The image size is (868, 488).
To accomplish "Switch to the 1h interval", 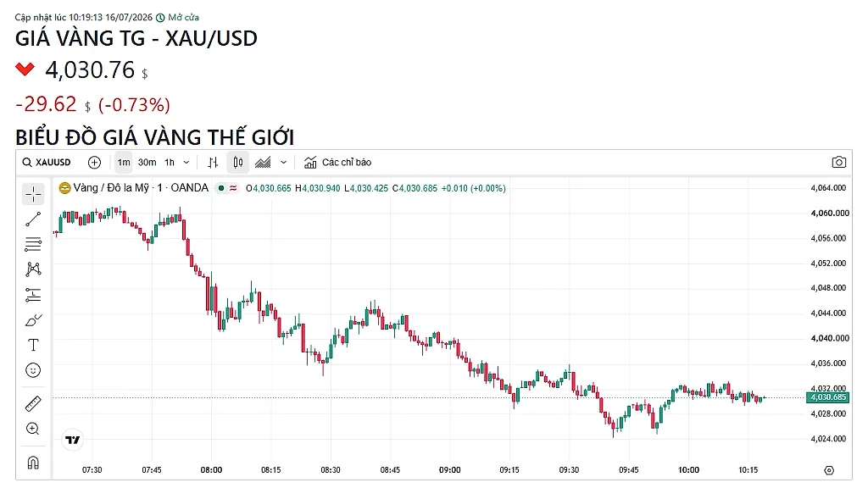I will (x=170, y=162).
